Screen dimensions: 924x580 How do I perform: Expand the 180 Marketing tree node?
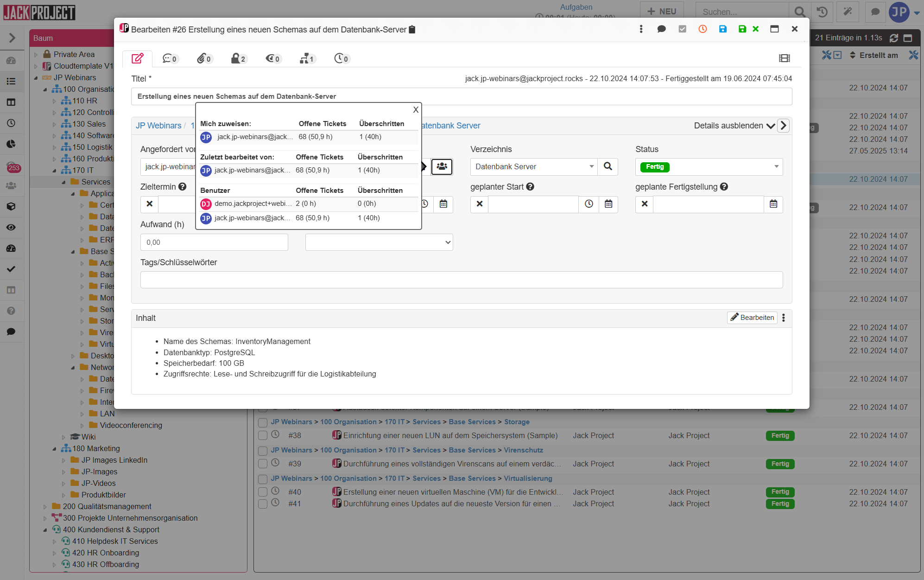point(54,449)
